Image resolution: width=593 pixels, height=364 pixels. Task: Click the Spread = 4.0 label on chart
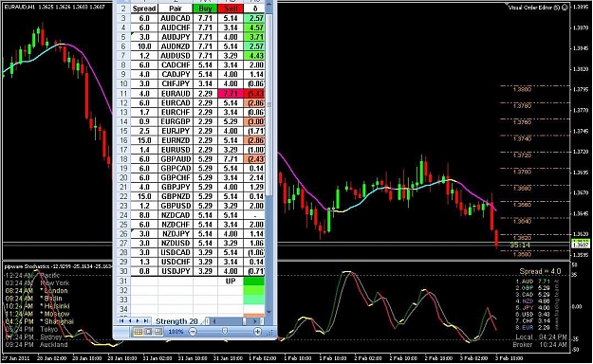[540, 271]
